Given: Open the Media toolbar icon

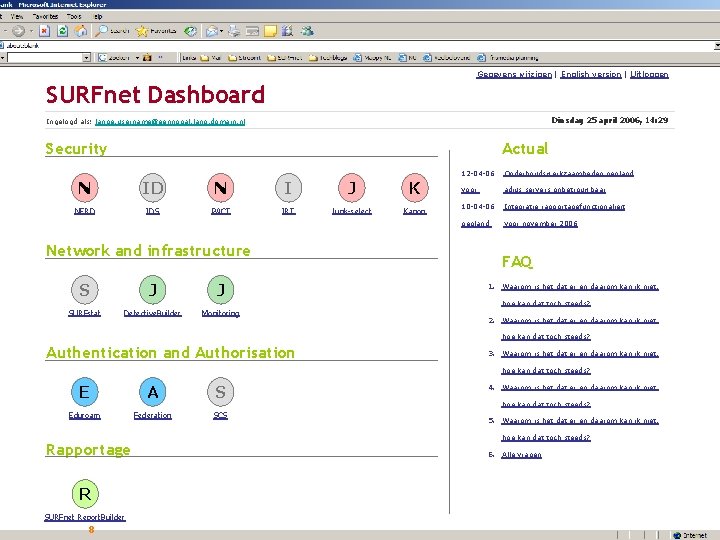Looking at the screenshot, I should coord(190,31).
